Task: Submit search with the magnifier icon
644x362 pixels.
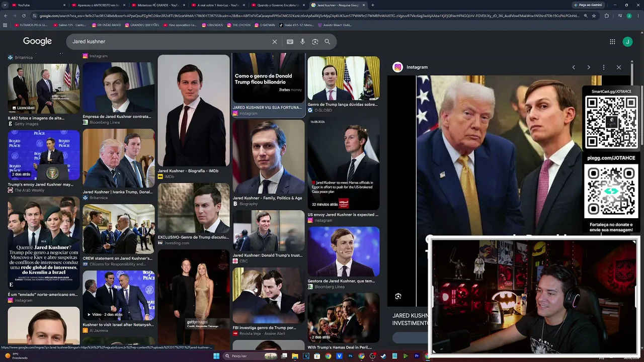Action: click(328, 42)
